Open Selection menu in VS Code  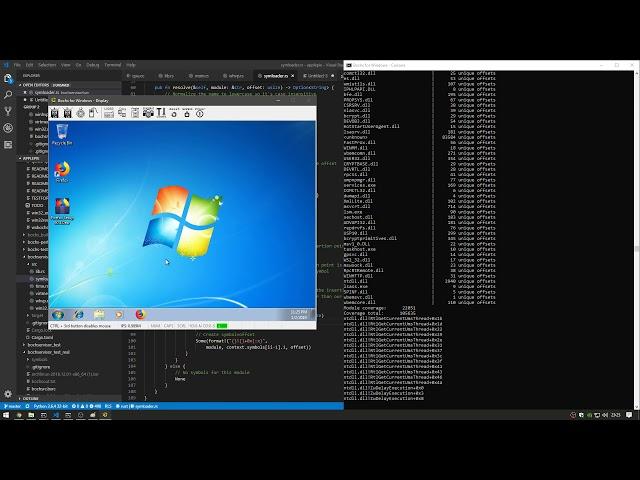[x=47, y=65]
